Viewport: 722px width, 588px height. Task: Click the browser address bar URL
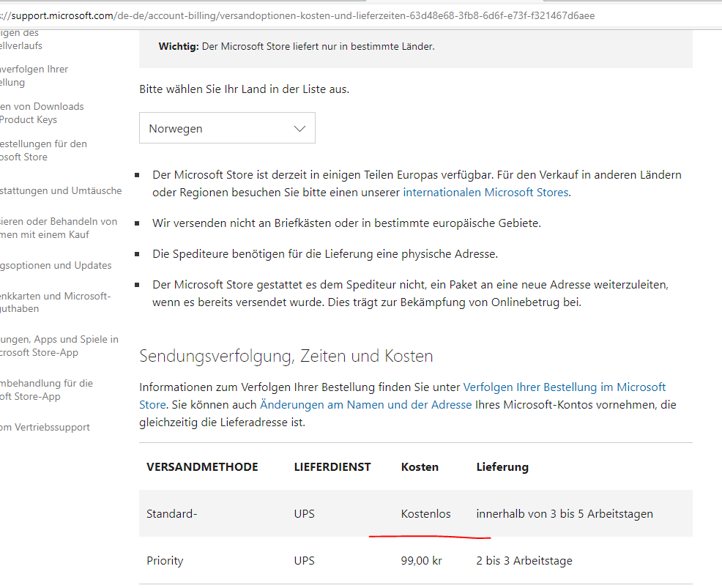[x=297, y=15]
